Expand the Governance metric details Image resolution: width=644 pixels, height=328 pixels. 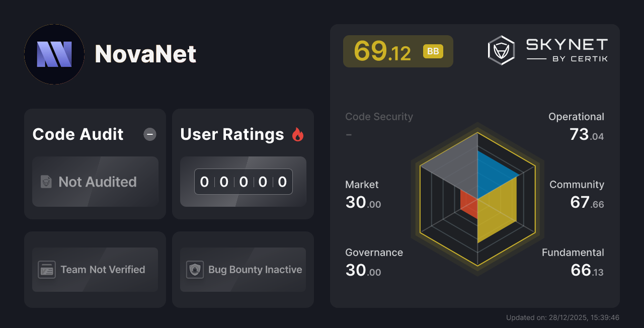(x=374, y=262)
